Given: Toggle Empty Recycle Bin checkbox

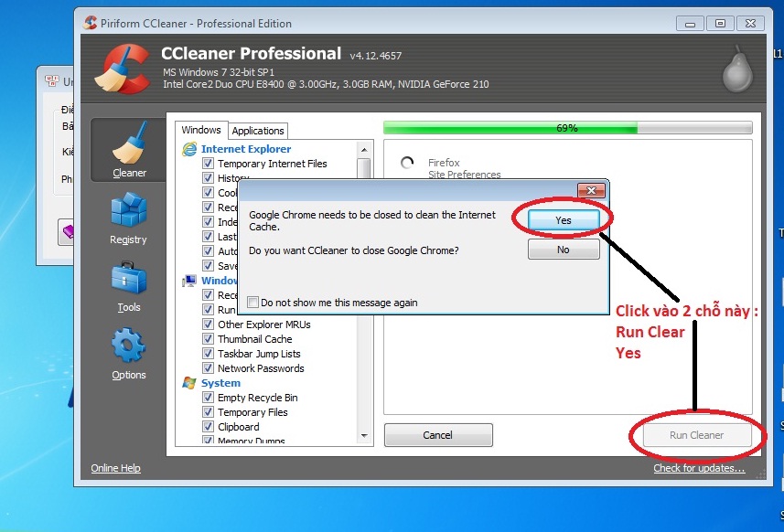Looking at the screenshot, I should pyautogui.click(x=208, y=398).
